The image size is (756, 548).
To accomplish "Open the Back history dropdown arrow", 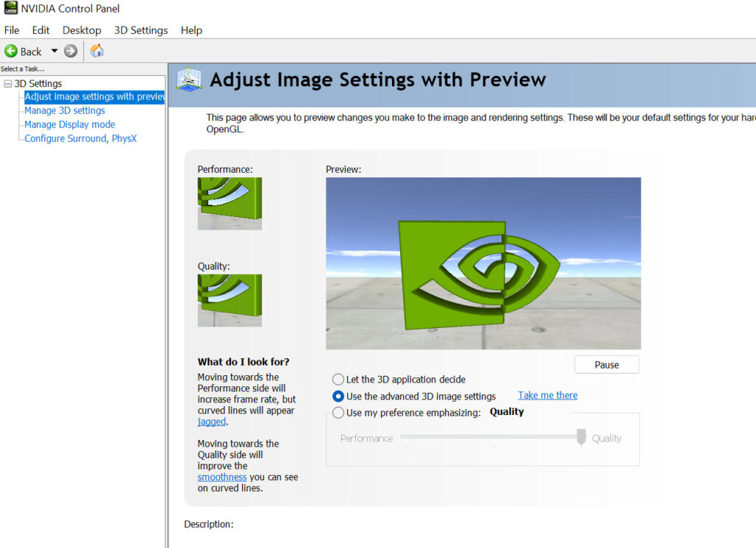I will click(54, 51).
